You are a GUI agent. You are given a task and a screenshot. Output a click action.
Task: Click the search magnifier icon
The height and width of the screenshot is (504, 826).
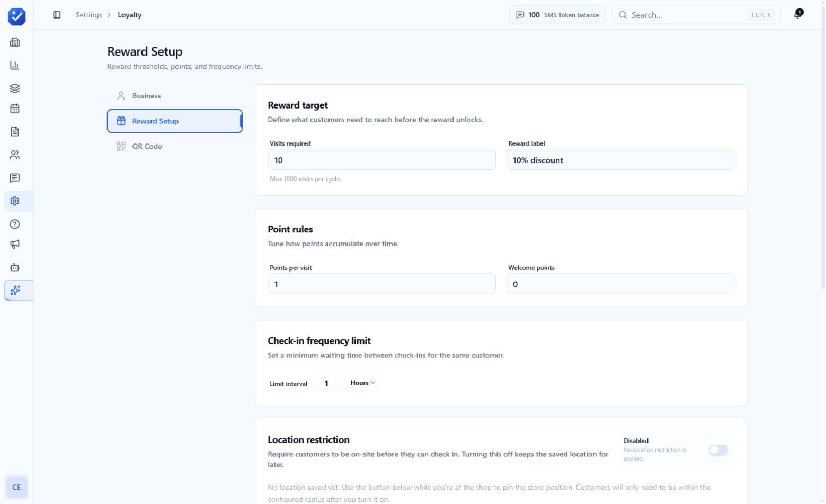click(x=623, y=15)
